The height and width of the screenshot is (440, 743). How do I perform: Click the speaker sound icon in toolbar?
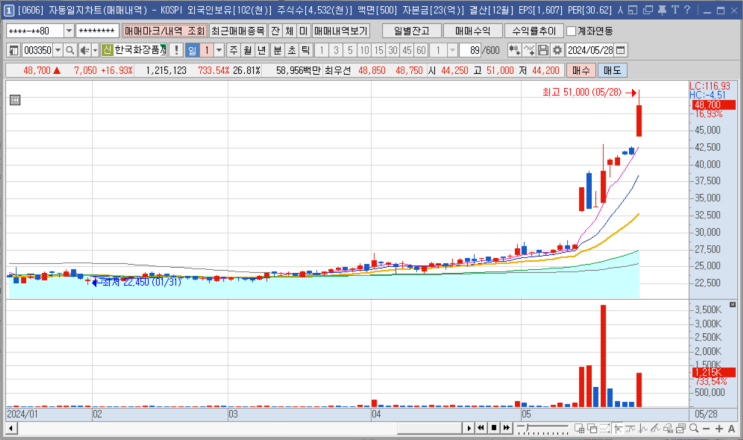point(84,50)
